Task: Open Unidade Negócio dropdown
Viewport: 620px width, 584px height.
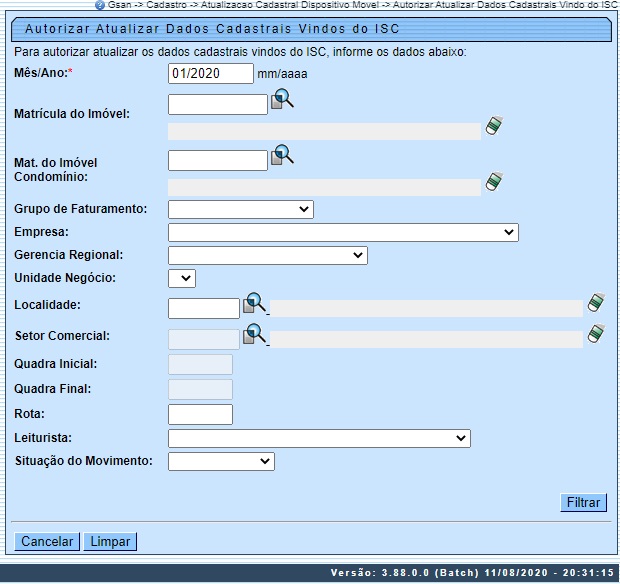Action: pyautogui.click(x=182, y=278)
